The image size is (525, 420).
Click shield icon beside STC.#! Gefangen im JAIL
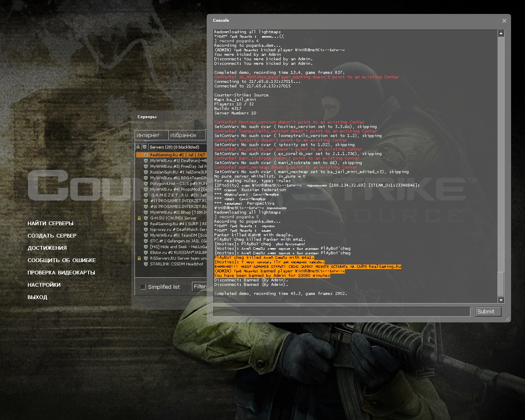click(146, 241)
